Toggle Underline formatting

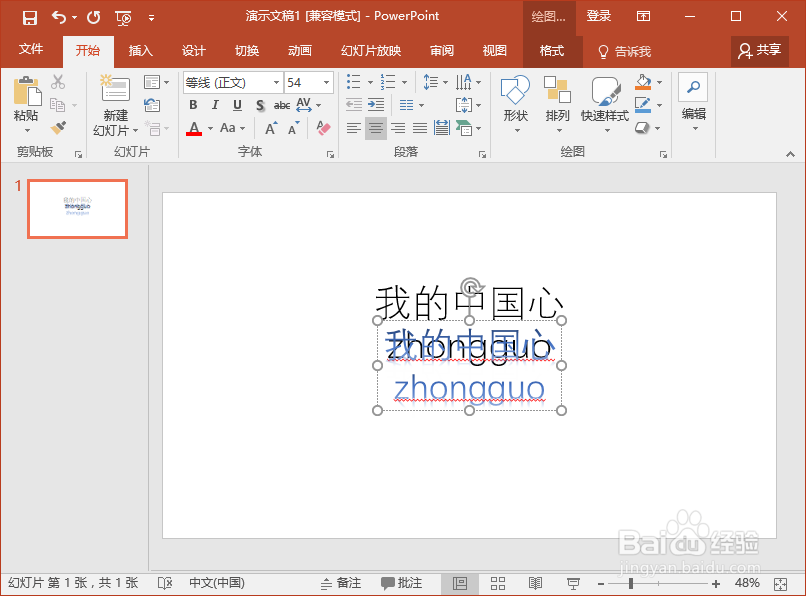pos(237,105)
